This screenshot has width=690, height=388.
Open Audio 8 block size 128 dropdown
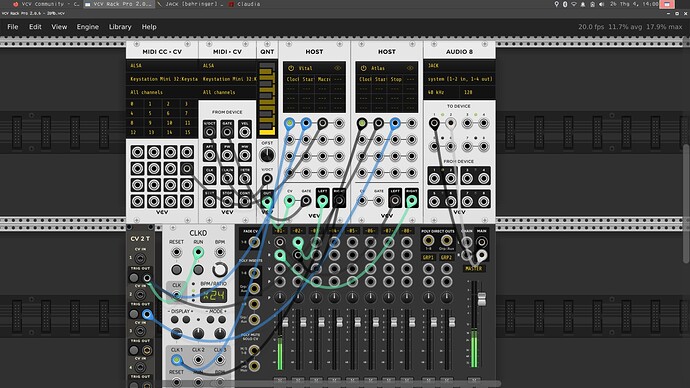(477, 92)
